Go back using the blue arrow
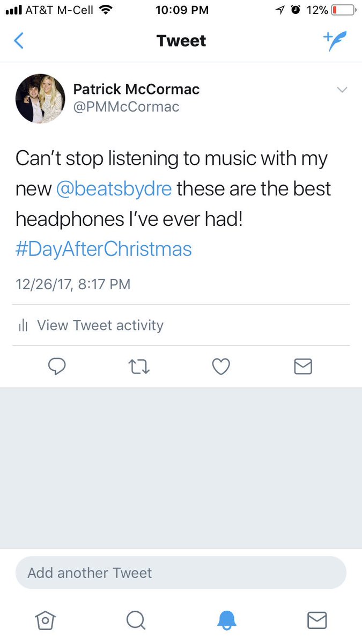This screenshot has width=362, height=644. coord(19,41)
